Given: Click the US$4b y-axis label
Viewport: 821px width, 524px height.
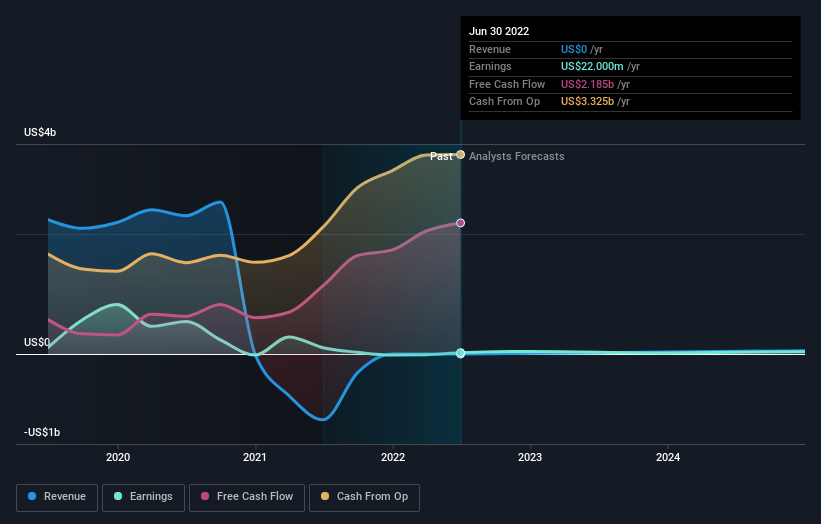Looking at the screenshot, I should tap(40, 132).
